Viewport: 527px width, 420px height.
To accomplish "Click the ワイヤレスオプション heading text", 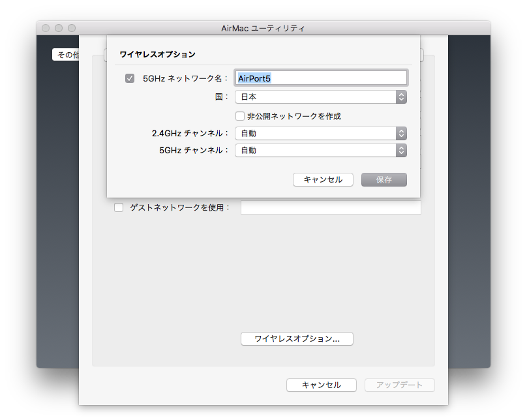I will coord(158,54).
